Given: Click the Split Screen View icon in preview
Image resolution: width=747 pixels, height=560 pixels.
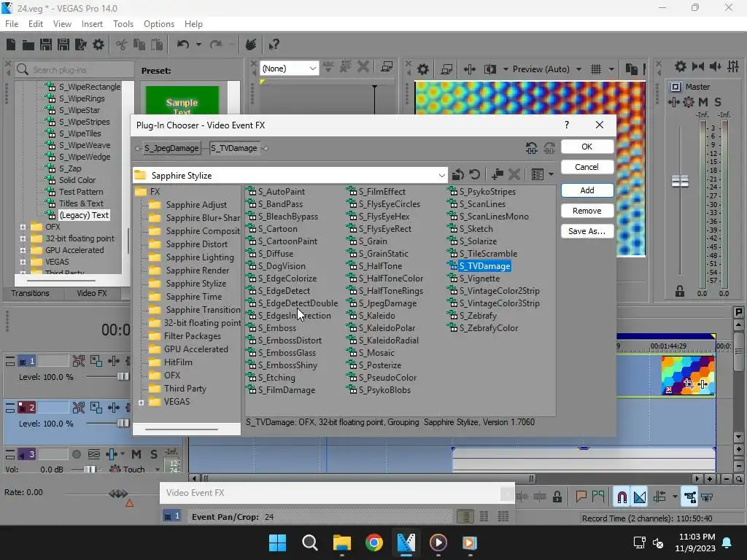Looking at the screenshot, I should (x=489, y=69).
